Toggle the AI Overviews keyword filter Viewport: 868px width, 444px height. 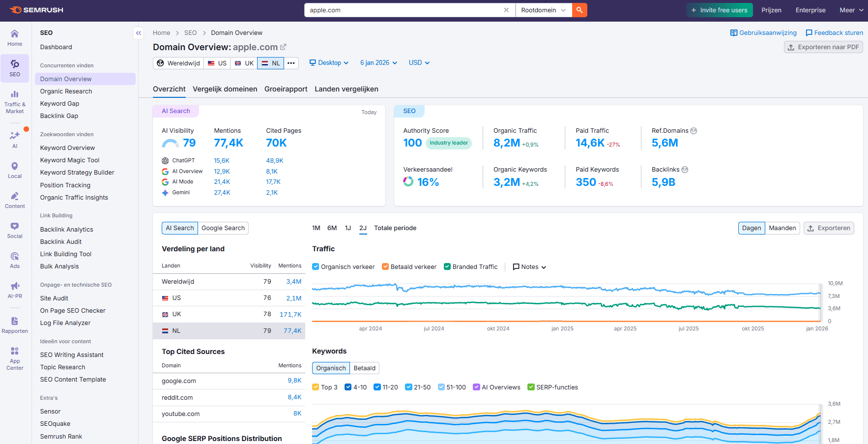tap(476, 387)
